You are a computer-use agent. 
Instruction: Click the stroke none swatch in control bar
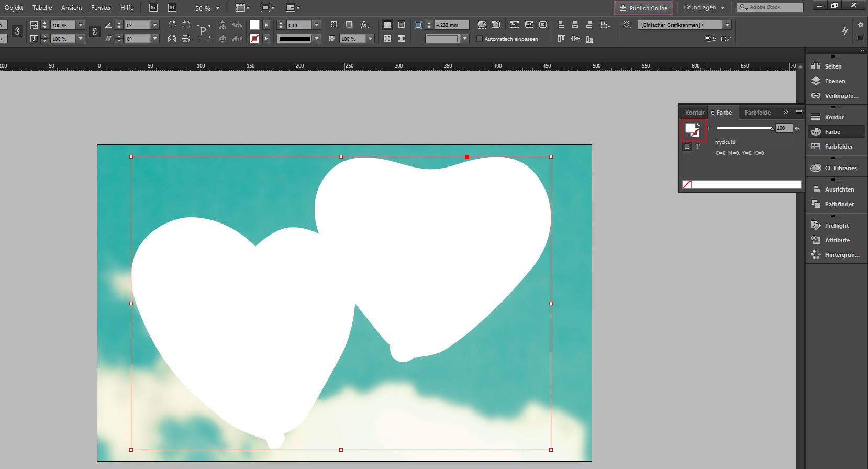(254, 38)
